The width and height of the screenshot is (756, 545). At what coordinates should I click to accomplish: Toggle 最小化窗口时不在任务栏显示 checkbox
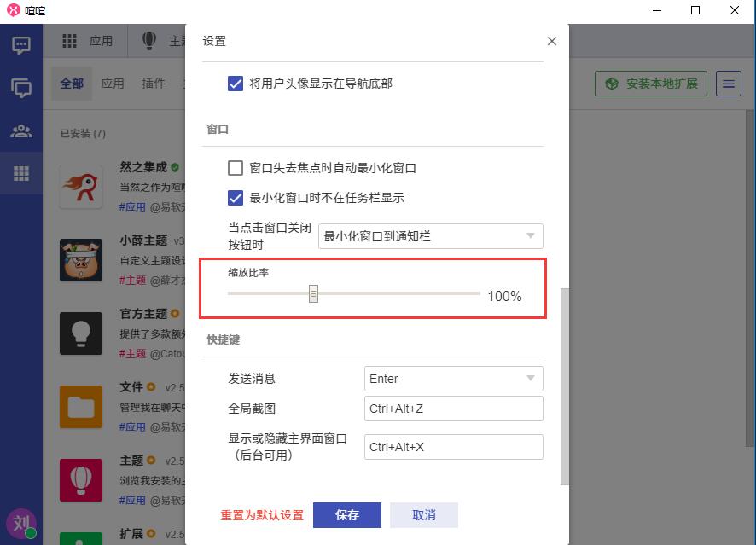point(236,198)
